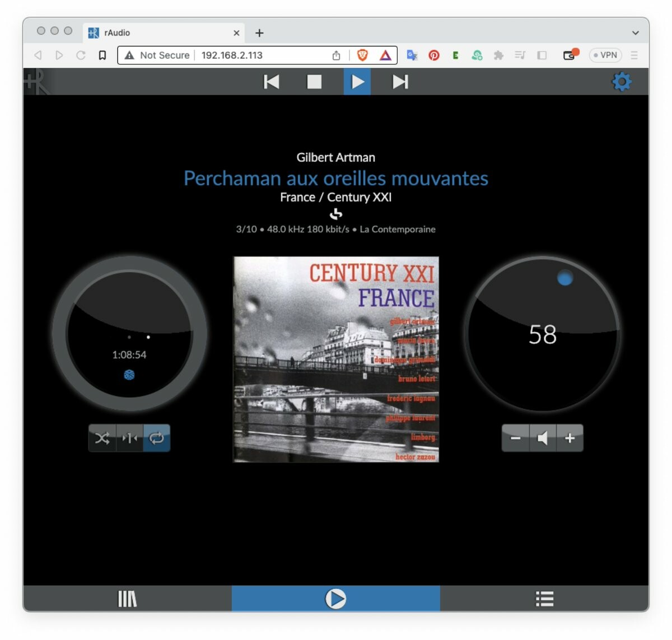Expand the browser tab list chevron
The image size is (672, 640).
(x=635, y=33)
